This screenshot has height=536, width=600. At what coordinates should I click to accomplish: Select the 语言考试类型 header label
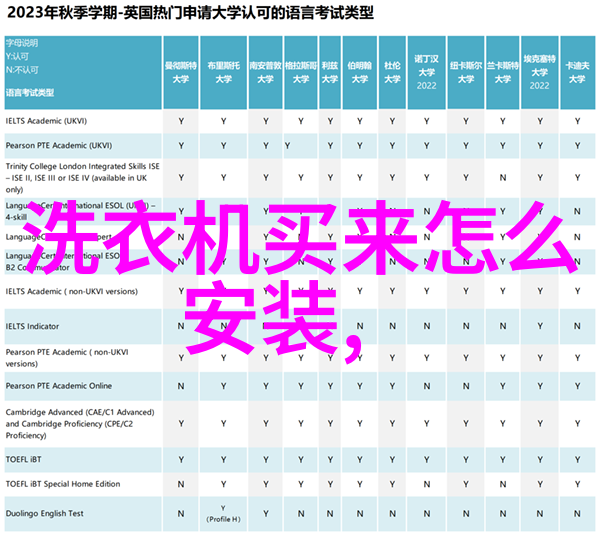30,93
